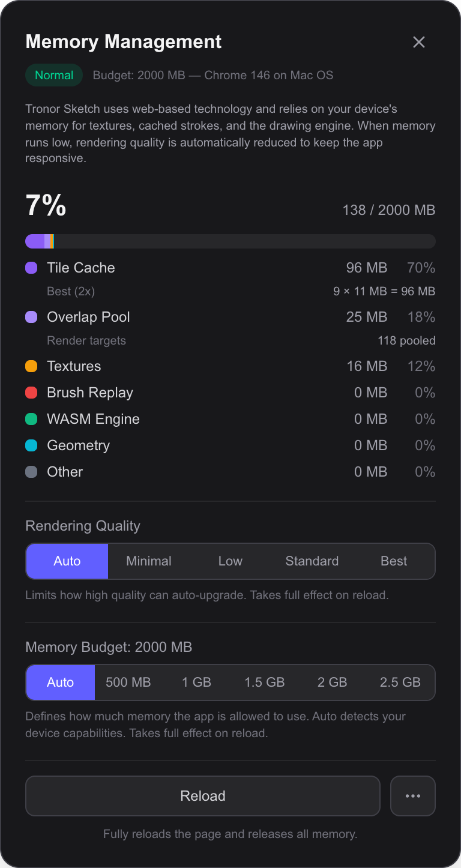This screenshot has width=461, height=868.
Task: Click the Overlap Pool legend indicator
Action: click(x=31, y=317)
